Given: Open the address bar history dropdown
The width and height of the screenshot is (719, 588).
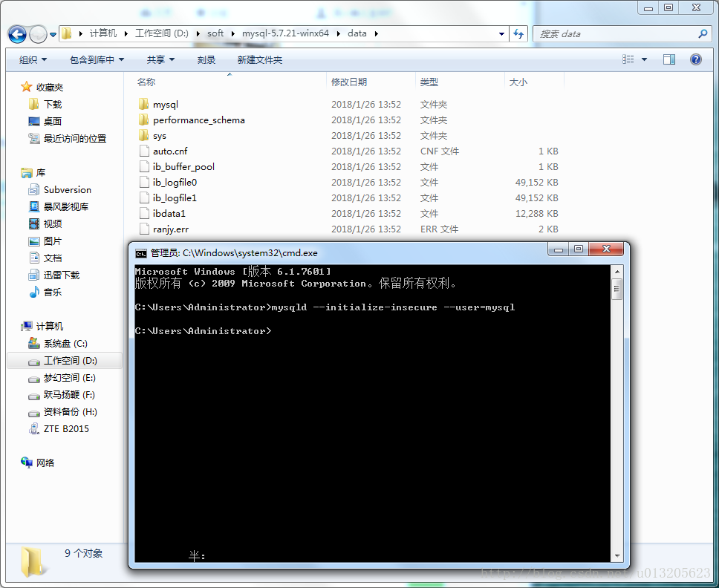Looking at the screenshot, I should pos(501,34).
